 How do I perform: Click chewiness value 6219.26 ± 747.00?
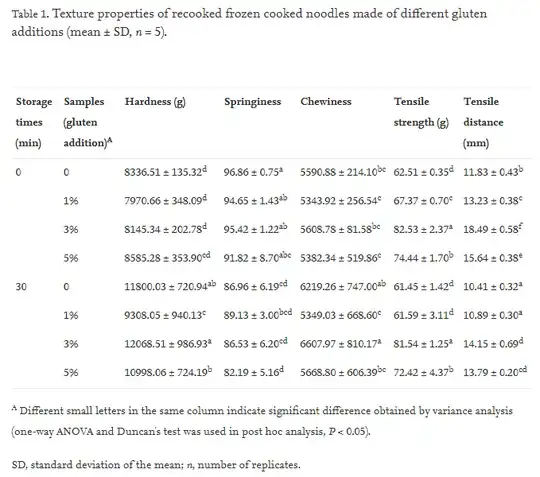[343, 286]
